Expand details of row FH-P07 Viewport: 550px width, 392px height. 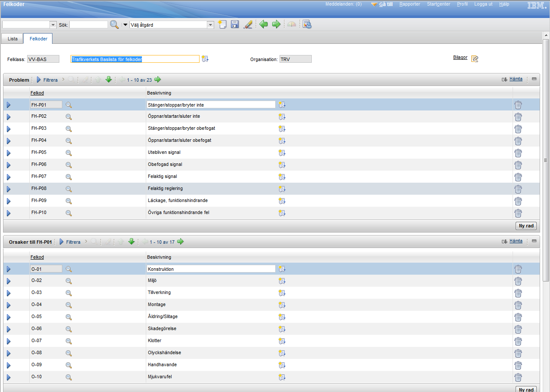coord(9,177)
